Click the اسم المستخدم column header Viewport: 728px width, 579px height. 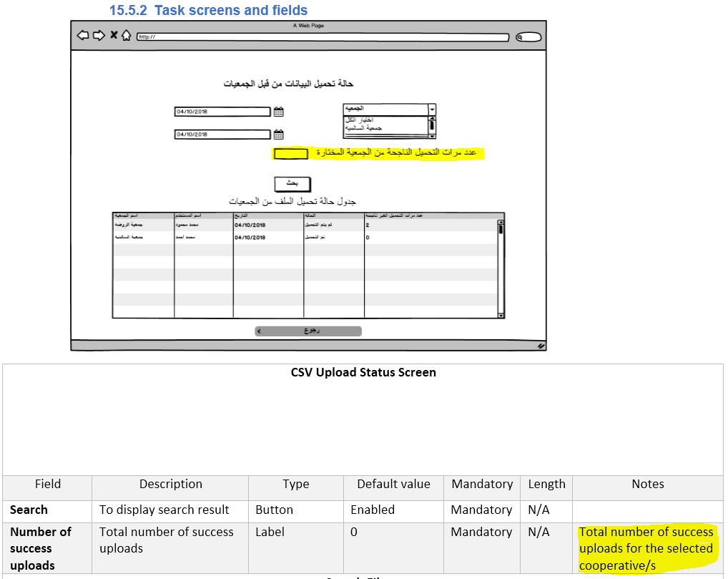[204, 215]
